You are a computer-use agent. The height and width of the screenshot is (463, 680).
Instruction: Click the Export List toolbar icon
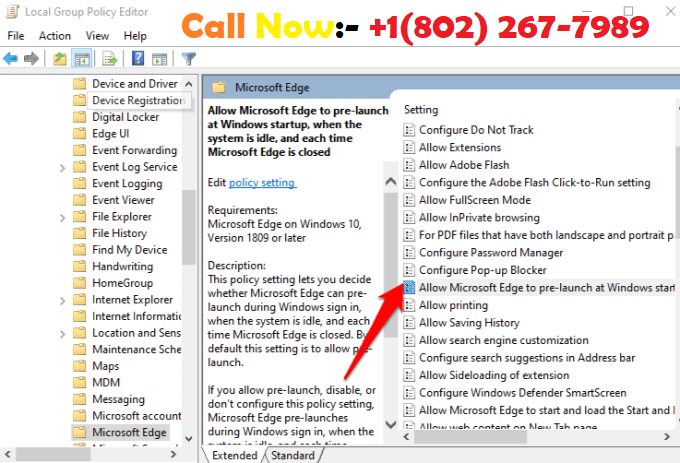[109, 59]
